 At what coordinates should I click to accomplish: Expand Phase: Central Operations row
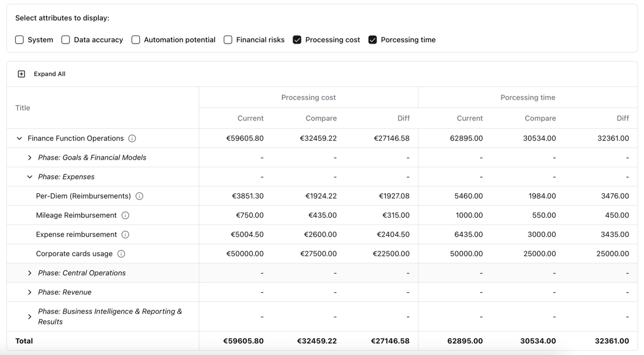pos(30,273)
